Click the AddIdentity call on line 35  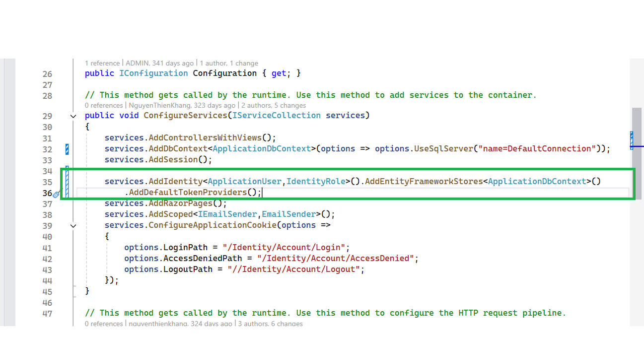[176, 182]
